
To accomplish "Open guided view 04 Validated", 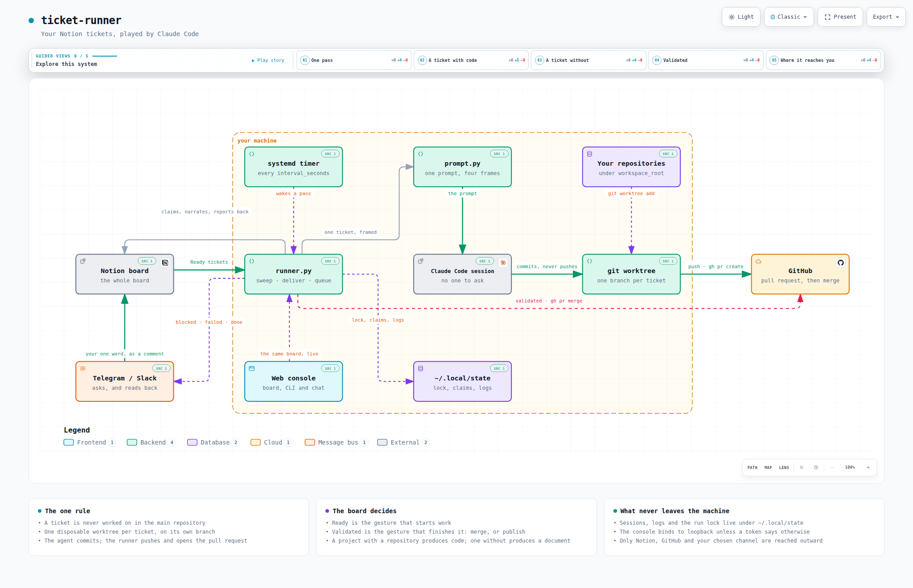I will coord(706,60).
